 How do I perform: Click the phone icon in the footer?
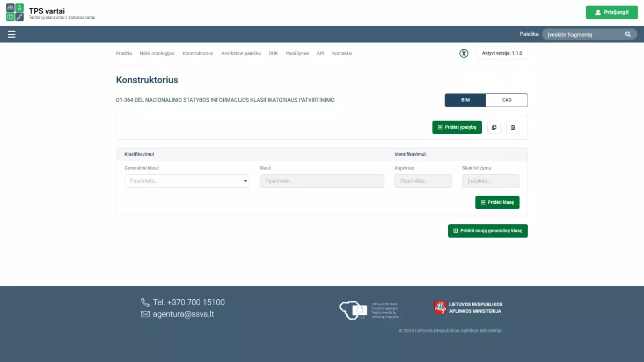click(x=144, y=302)
